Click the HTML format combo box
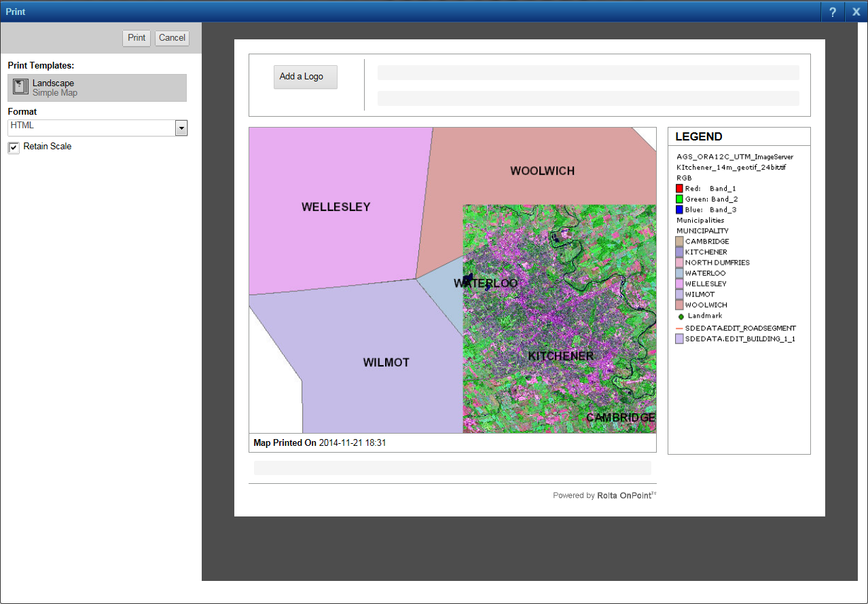 tap(91, 128)
